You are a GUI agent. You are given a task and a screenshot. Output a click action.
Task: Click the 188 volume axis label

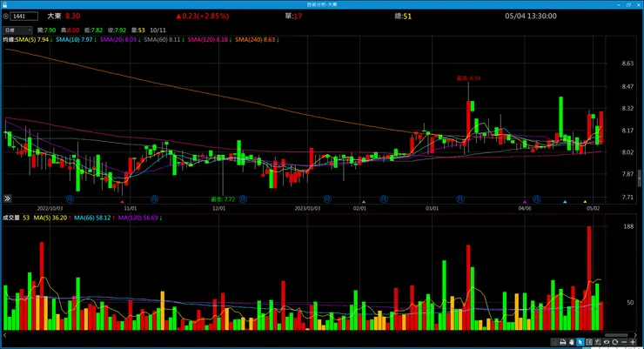click(628, 226)
